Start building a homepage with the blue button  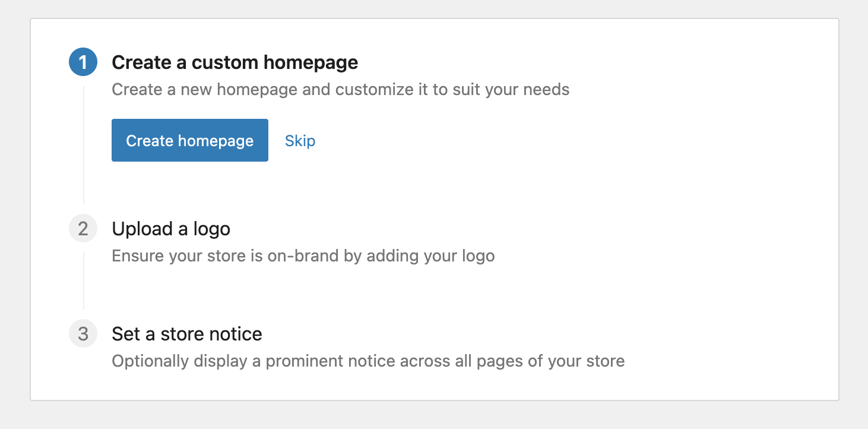coord(189,140)
